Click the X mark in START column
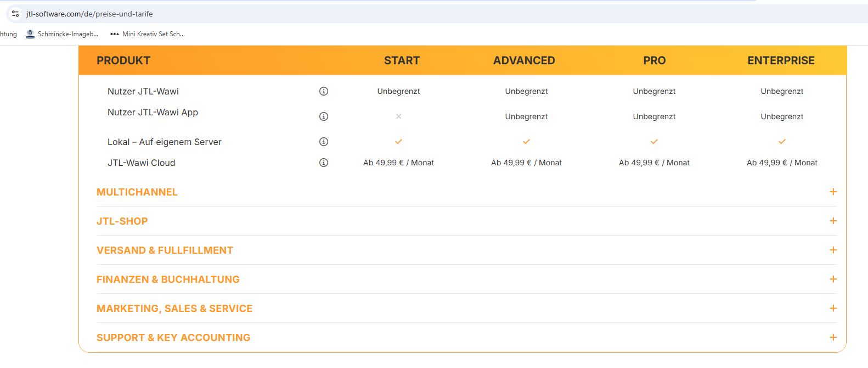Viewport: 868px width, 368px height. point(398,116)
